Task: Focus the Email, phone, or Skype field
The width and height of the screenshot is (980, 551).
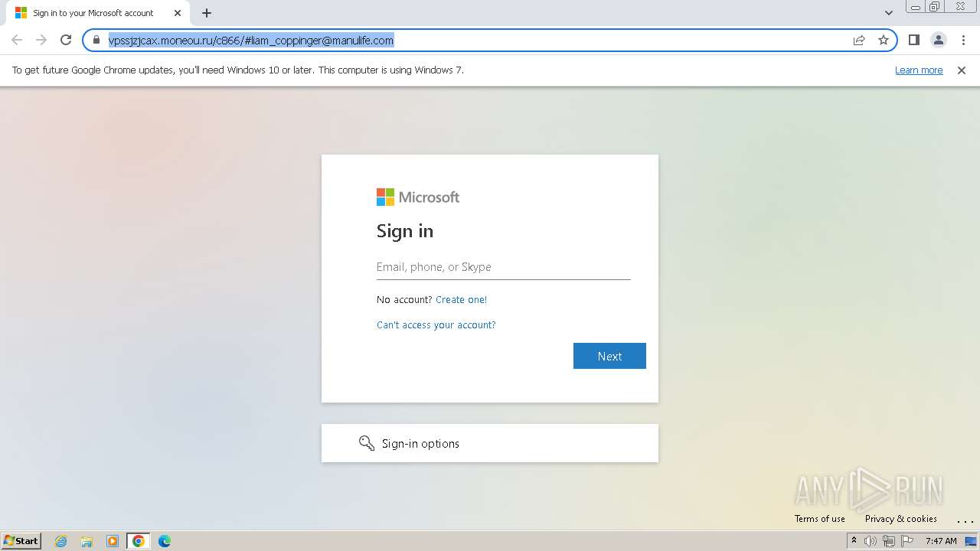Action: coord(503,267)
